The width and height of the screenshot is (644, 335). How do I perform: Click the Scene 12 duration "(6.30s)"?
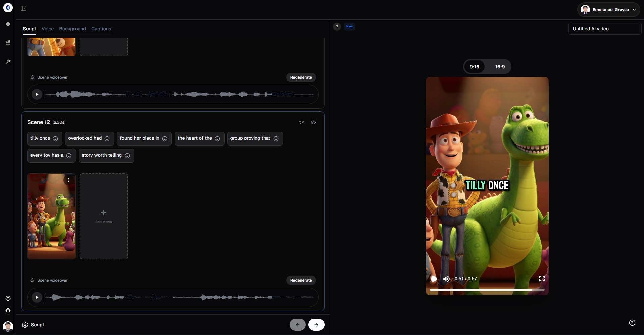[x=59, y=122]
